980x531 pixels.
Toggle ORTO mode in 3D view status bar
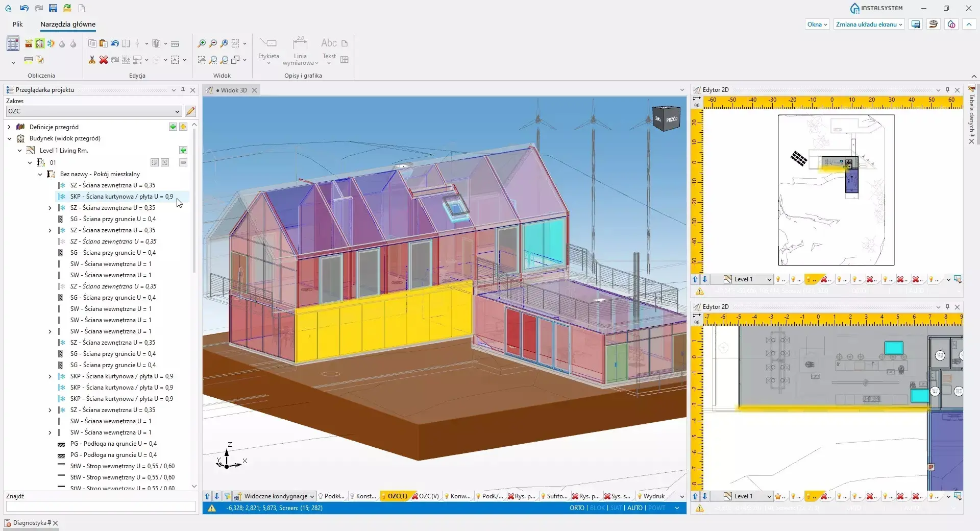tap(577, 508)
